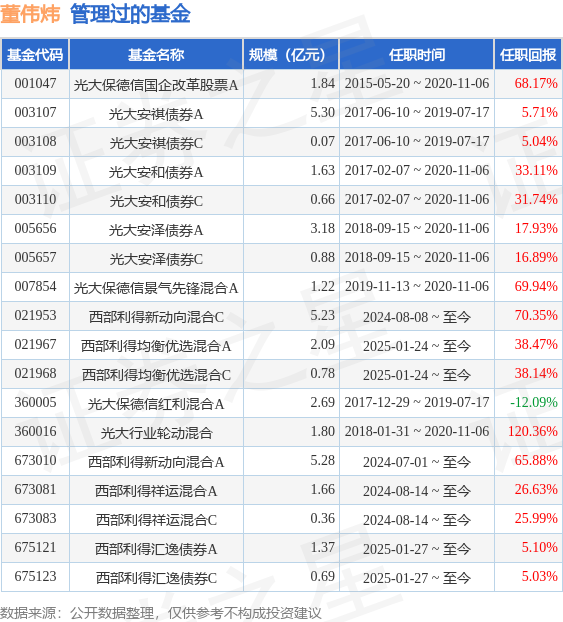Open fund 西部利得祥运混合A
This screenshot has width=563, height=622.
click(156, 490)
